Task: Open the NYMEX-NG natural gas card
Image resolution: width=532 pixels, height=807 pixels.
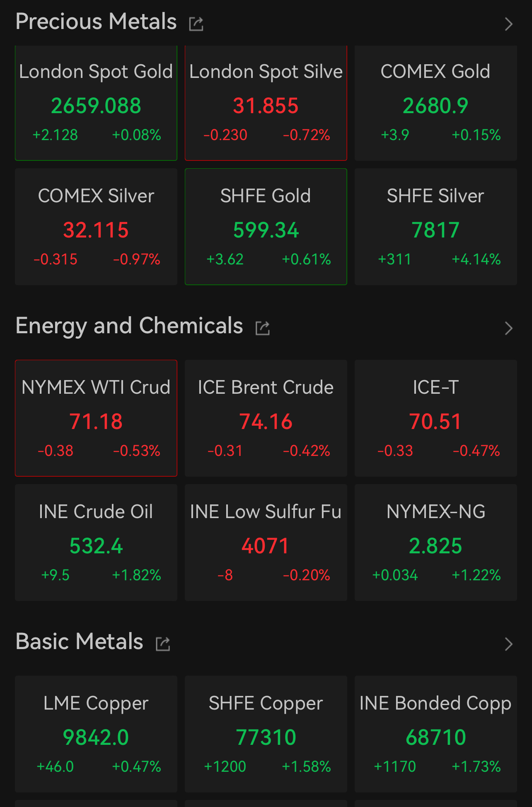Action: 435,543
